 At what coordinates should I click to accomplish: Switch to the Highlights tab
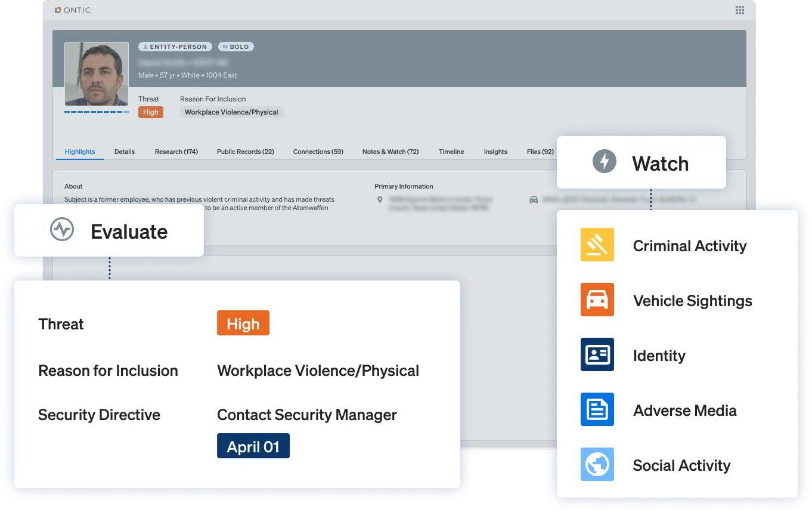[x=80, y=152]
